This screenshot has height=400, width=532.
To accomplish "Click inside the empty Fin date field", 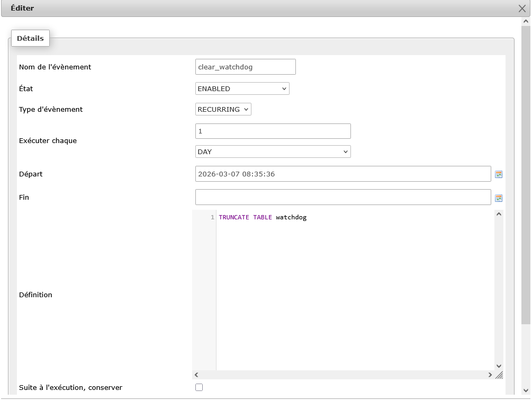I will pos(343,197).
